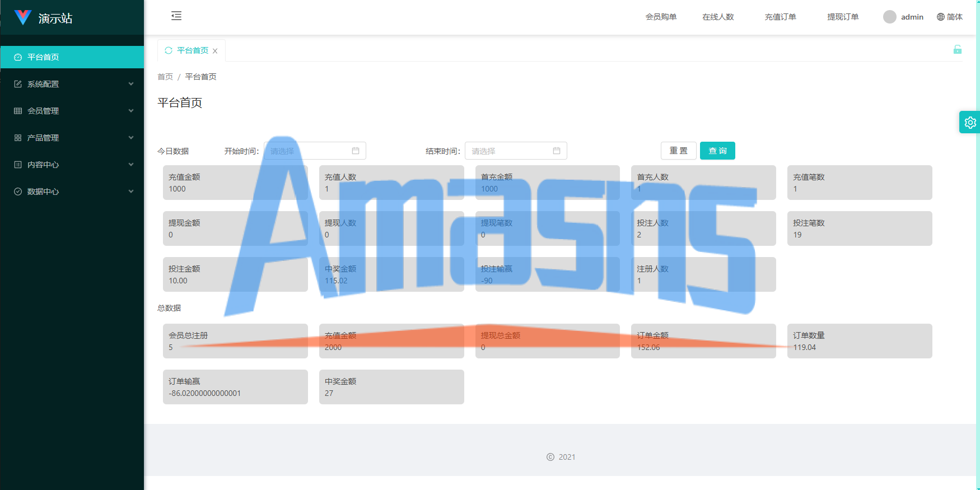Expand 系统配置 menu chevron
The image size is (980, 490).
[x=131, y=84]
